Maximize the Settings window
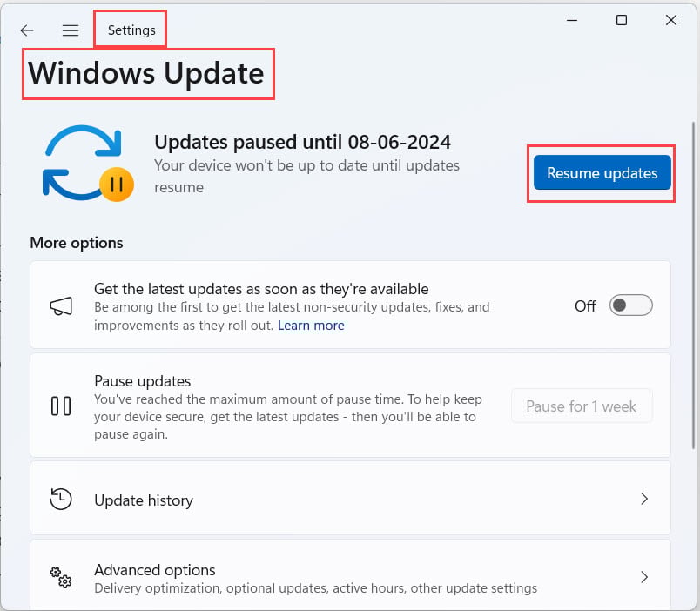 pos(622,20)
